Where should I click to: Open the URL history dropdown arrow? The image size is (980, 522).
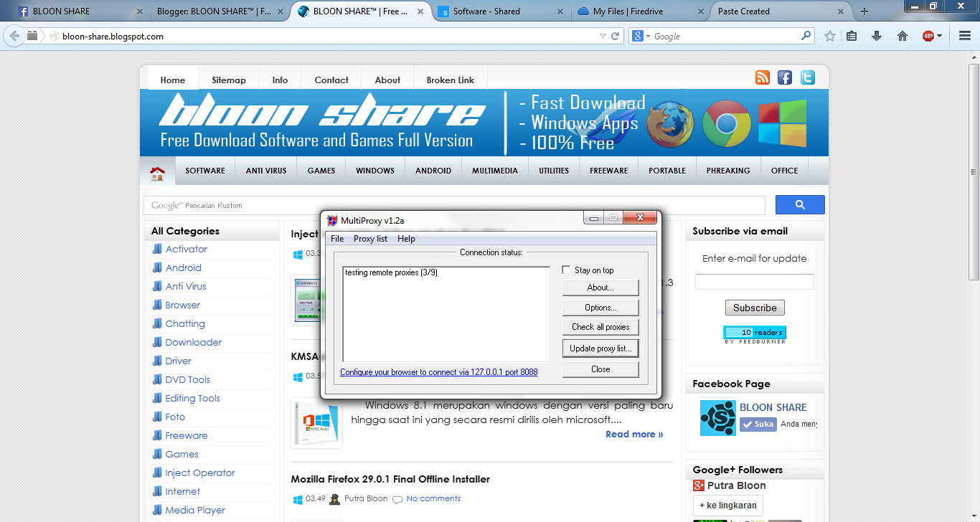pyautogui.click(x=603, y=36)
